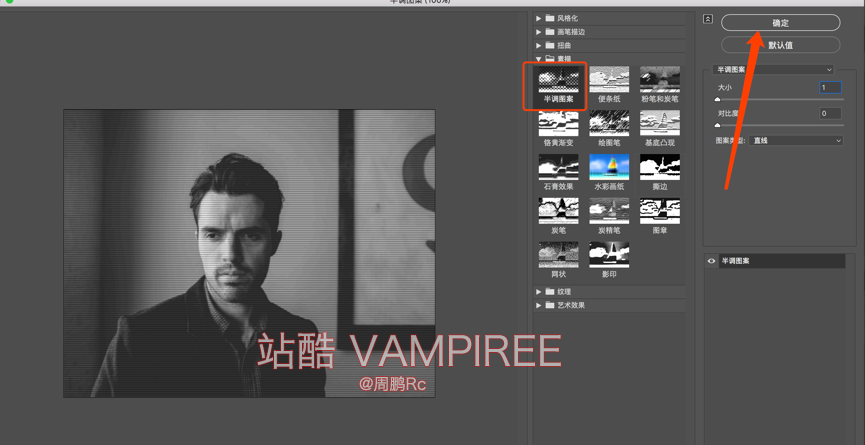Pick the 炭笔 filter thumbnail

(x=558, y=211)
